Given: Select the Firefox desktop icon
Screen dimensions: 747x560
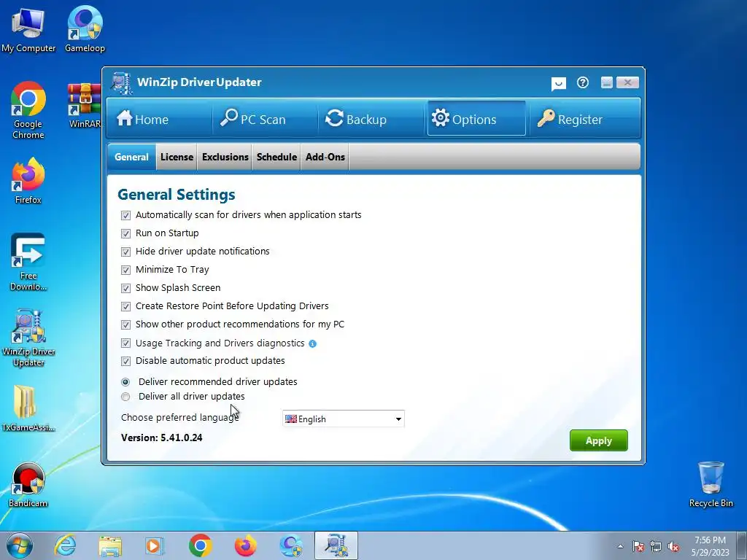Looking at the screenshot, I should (x=28, y=181).
